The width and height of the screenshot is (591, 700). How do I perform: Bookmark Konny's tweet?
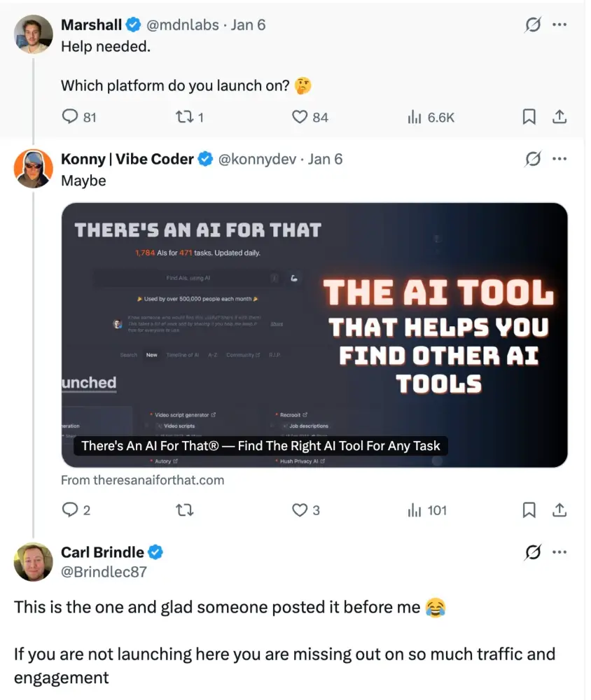point(529,510)
